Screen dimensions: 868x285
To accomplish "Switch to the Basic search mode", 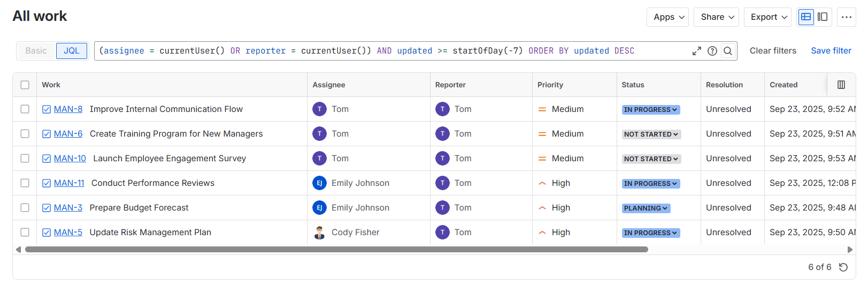I will pyautogui.click(x=36, y=51).
